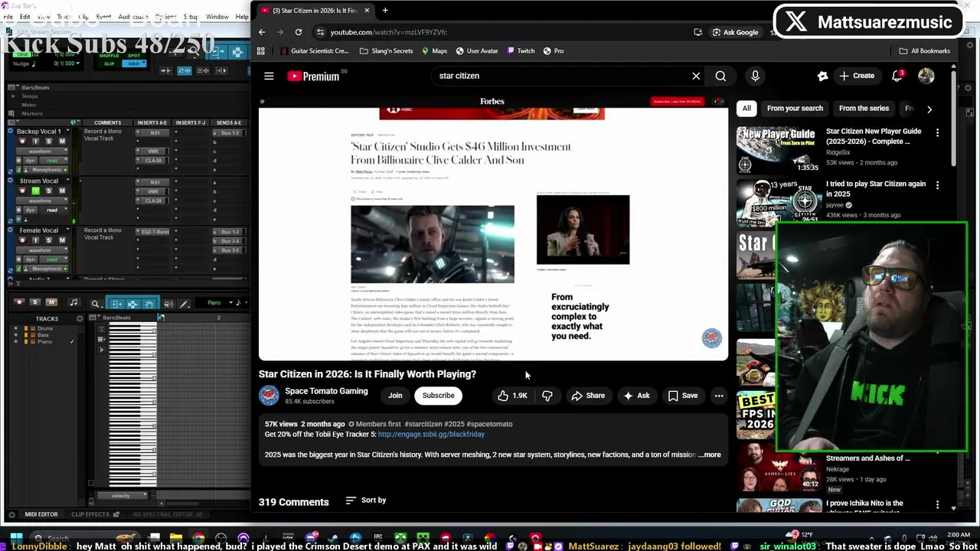The image size is (980, 551).
Task: Click the Join channel button
Action: point(395,396)
